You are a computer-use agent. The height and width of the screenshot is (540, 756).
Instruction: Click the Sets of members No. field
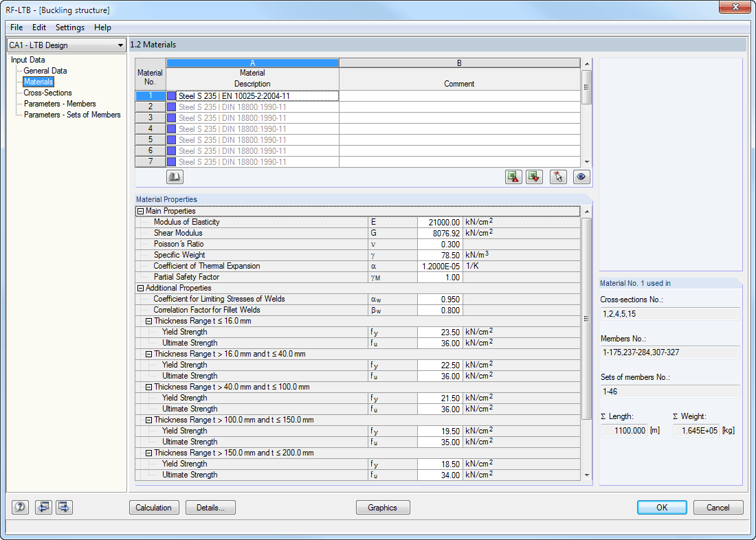pyautogui.click(x=669, y=392)
